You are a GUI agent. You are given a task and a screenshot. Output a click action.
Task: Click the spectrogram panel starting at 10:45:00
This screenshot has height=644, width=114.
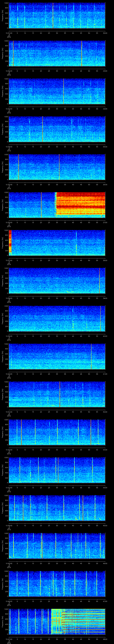(x=57, y=546)
